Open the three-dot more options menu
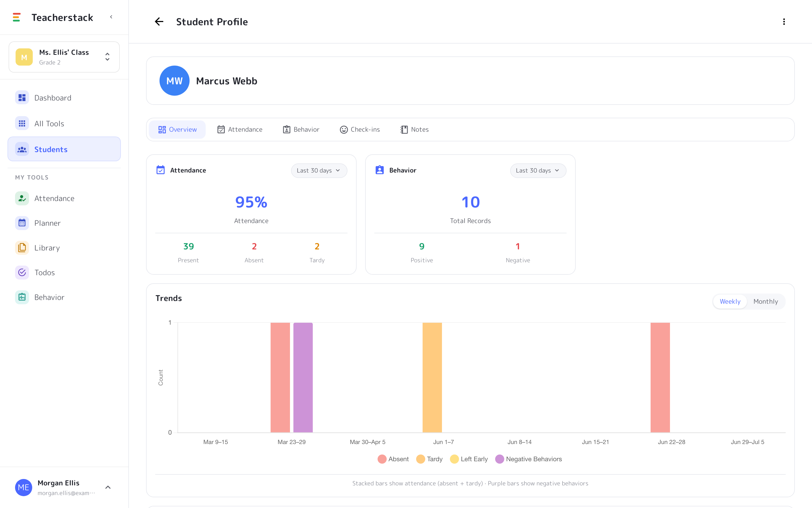 pos(784,22)
